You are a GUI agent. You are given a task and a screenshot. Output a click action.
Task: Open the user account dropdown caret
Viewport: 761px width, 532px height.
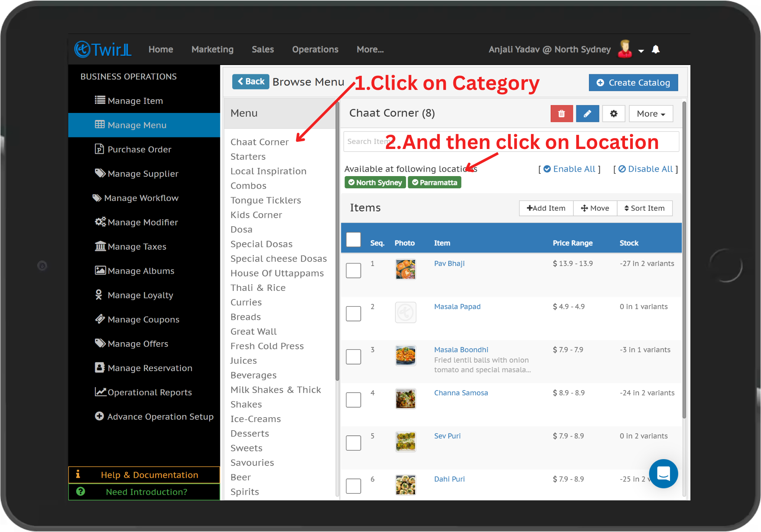641,51
